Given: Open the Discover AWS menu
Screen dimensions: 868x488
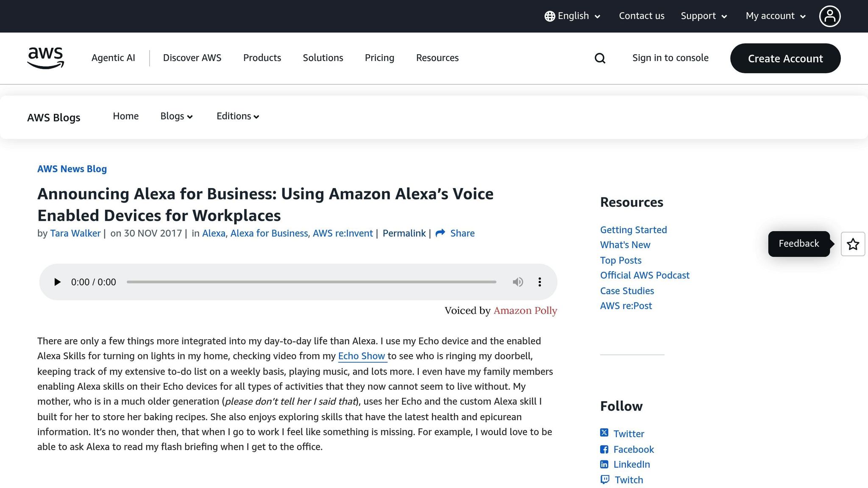Looking at the screenshot, I should (x=192, y=58).
